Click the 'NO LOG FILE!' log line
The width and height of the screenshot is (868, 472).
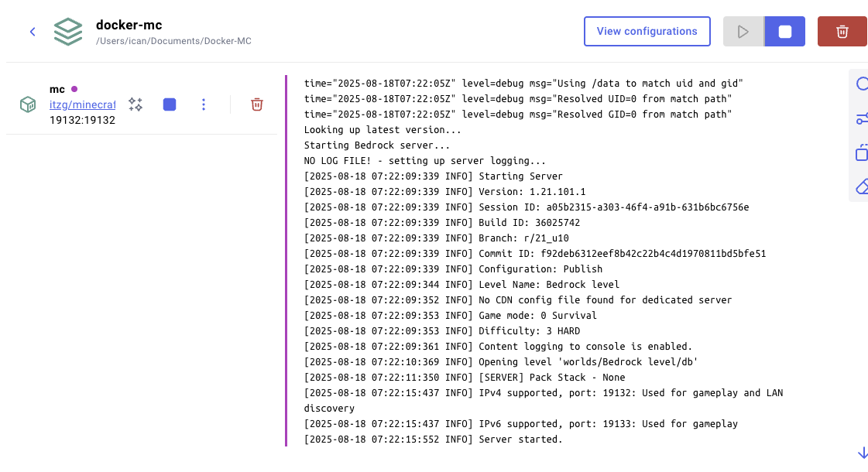tap(424, 161)
